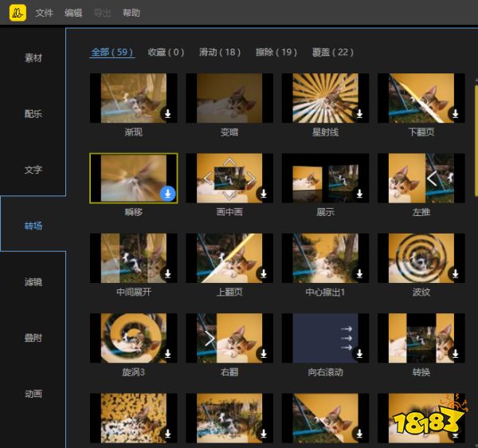
Task: Click the app logo icon in title bar
Action: pyautogui.click(x=18, y=13)
